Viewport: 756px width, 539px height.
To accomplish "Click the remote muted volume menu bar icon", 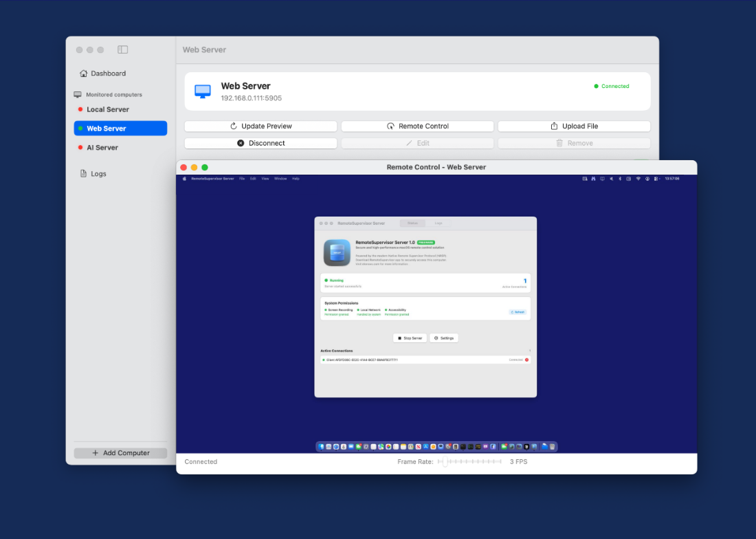I will tap(612, 179).
